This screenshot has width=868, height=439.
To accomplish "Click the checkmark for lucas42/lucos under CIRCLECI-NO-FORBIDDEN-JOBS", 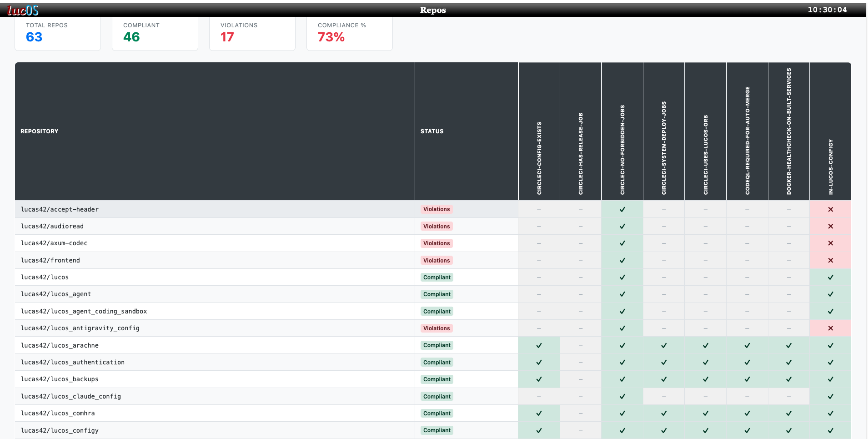I will [622, 277].
